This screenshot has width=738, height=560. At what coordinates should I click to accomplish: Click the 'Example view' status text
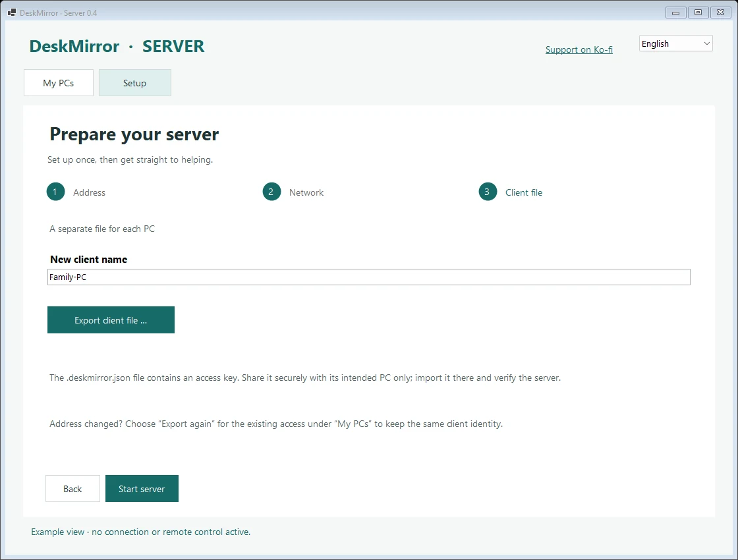point(141,532)
